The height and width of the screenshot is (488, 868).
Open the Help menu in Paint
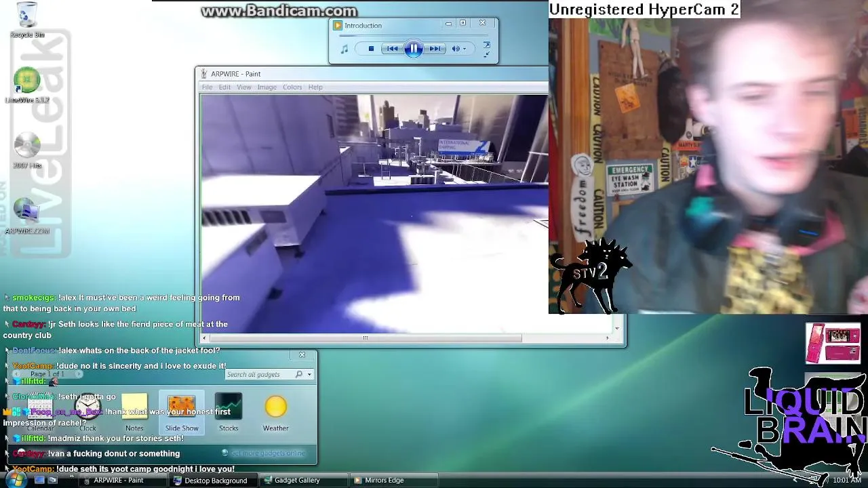click(x=315, y=87)
